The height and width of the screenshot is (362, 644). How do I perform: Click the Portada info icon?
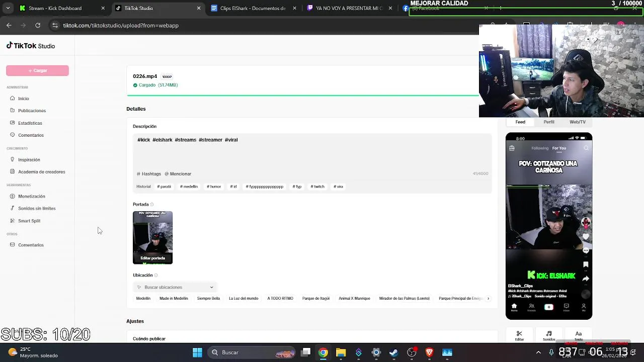pyautogui.click(x=152, y=205)
